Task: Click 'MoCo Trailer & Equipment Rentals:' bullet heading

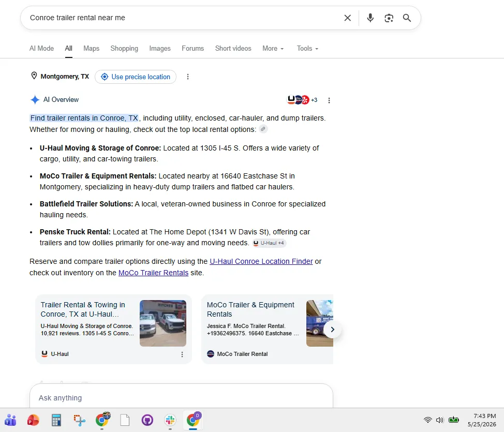Action: tap(98, 176)
